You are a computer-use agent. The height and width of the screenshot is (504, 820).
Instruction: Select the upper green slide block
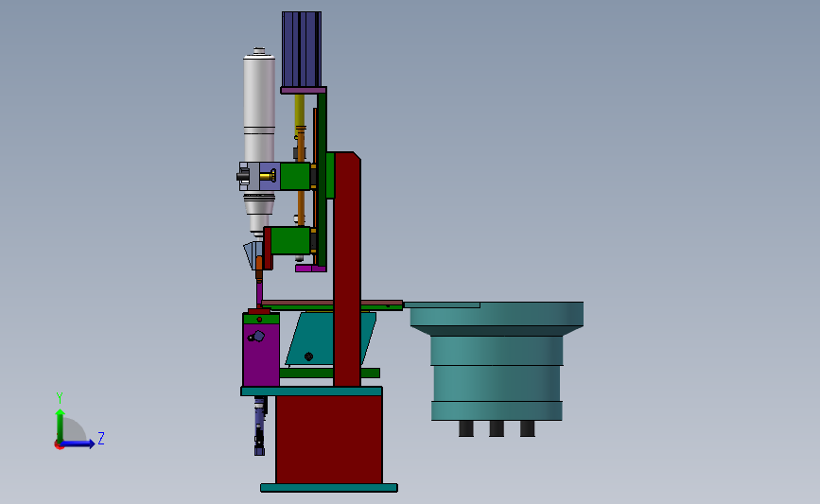[295, 176]
